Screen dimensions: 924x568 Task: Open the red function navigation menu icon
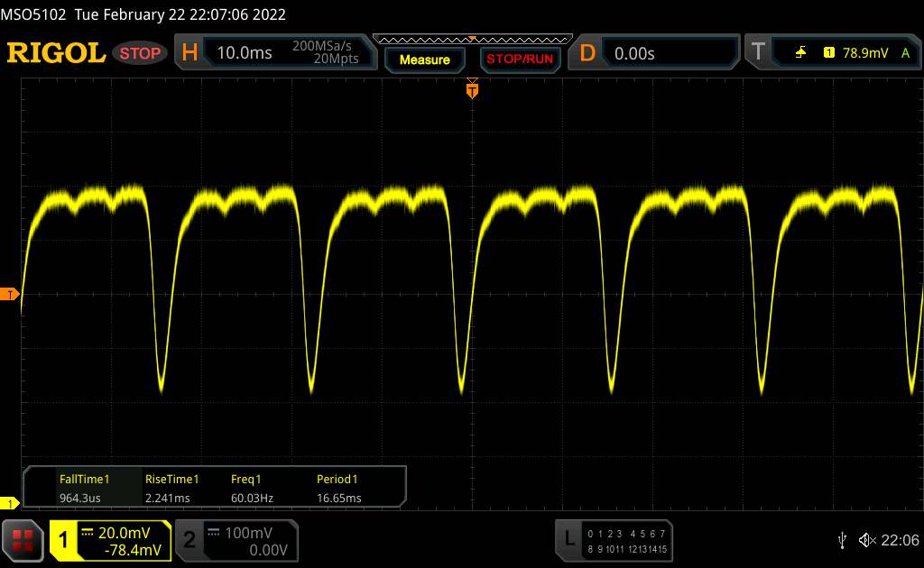click(x=23, y=539)
